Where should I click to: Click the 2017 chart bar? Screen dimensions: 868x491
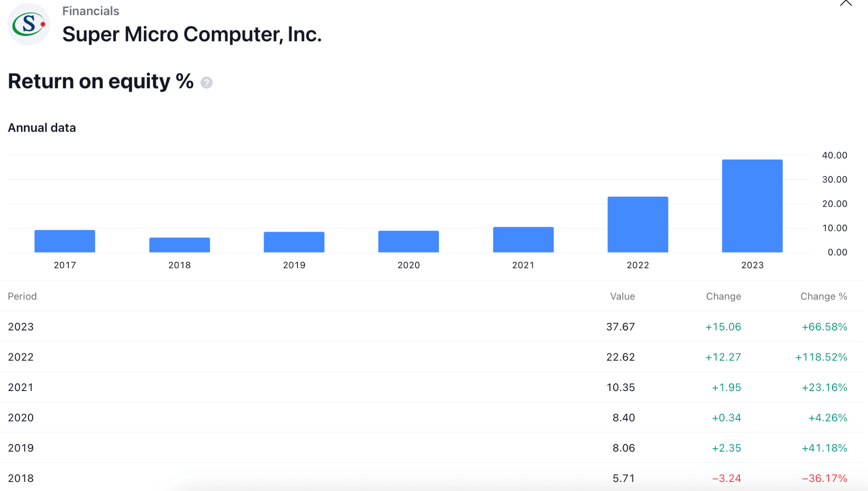tap(65, 241)
